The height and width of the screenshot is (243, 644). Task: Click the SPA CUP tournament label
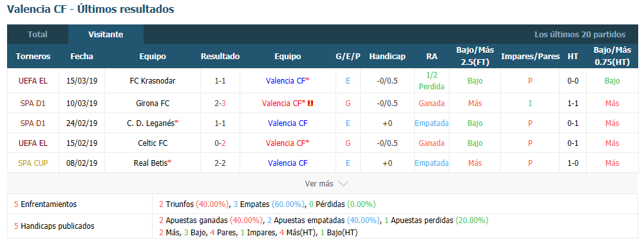(33, 163)
